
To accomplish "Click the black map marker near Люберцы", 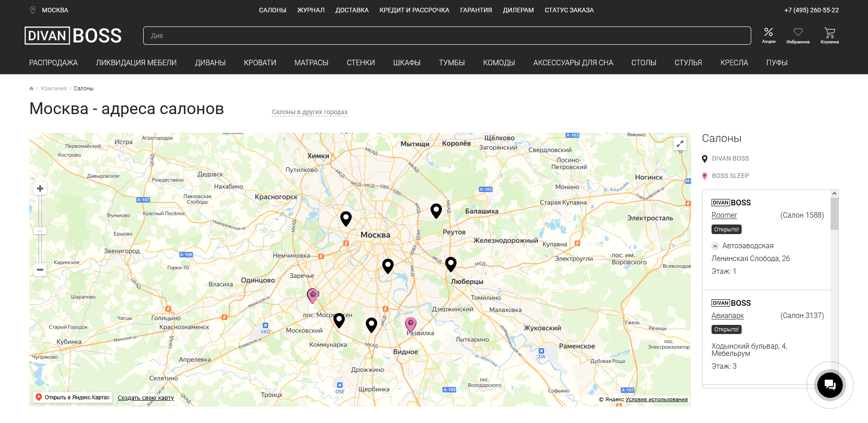I will tap(451, 263).
